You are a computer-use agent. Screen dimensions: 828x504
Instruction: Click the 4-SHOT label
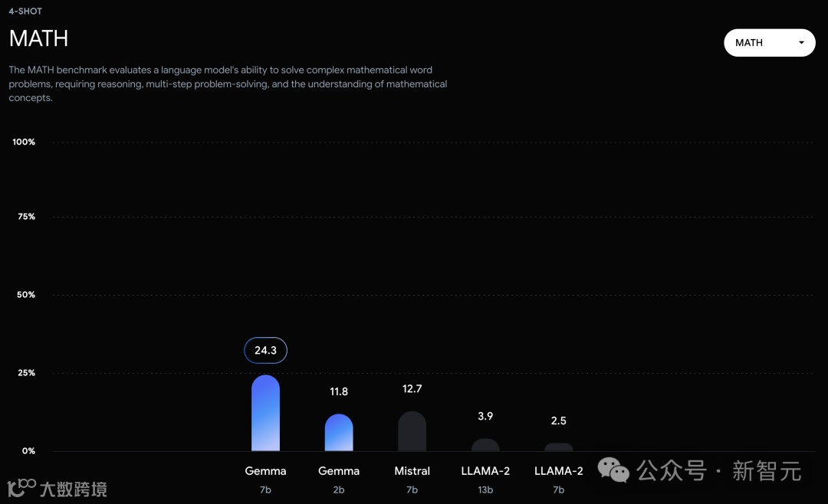[x=25, y=11]
